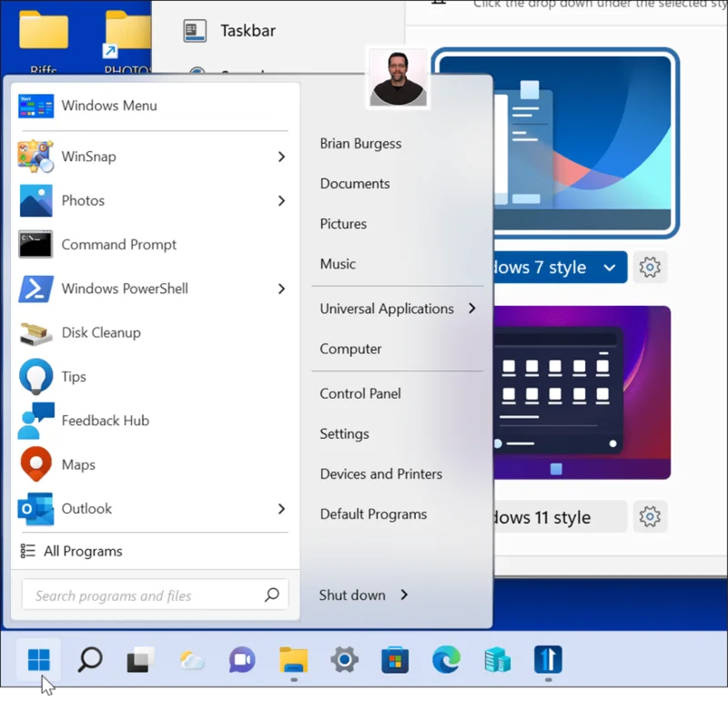Open Control Panel from start menu
The image size is (728, 712).
[360, 394]
